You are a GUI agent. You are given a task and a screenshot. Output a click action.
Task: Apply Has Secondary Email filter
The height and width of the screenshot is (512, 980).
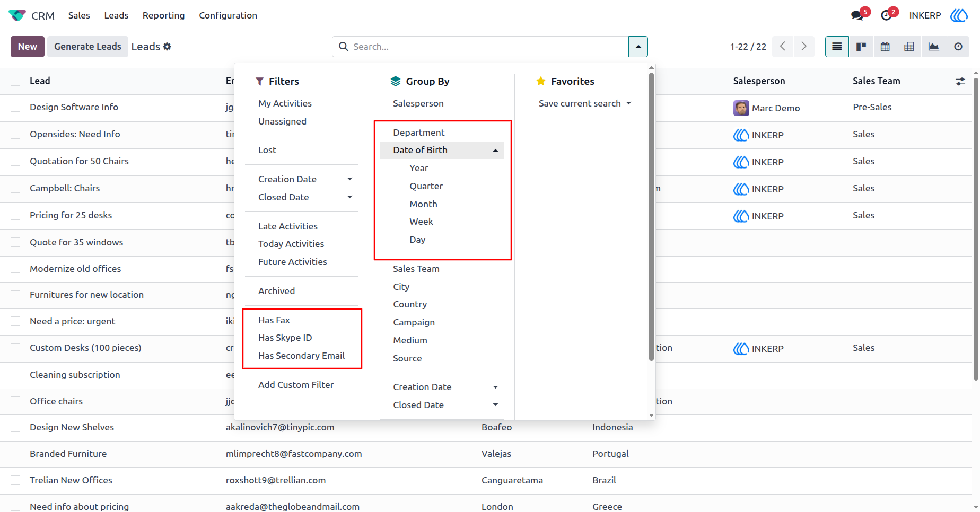click(x=301, y=356)
